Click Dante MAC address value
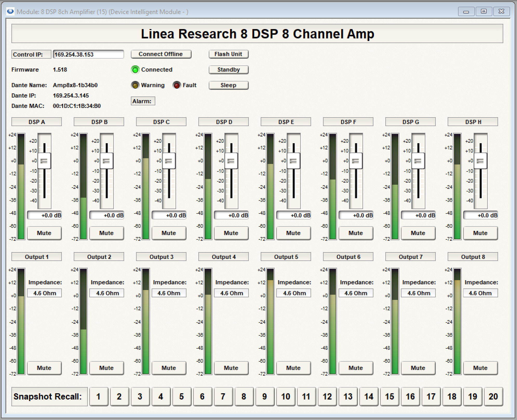This screenshot has width=517, height=420. (x=77, y=106)
